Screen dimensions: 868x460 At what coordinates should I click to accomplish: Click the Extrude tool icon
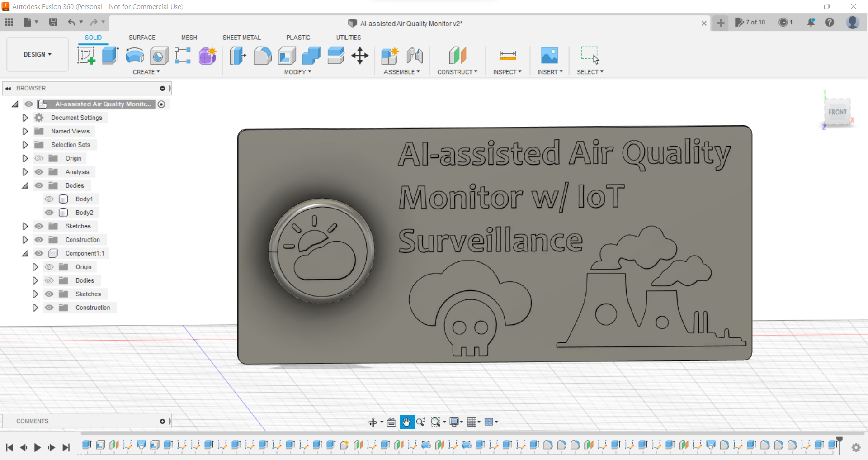(x=110, y=56)
